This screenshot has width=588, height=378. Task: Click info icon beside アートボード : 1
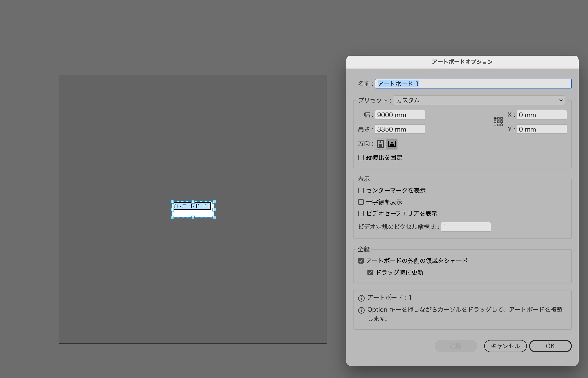tap(361, 298)
